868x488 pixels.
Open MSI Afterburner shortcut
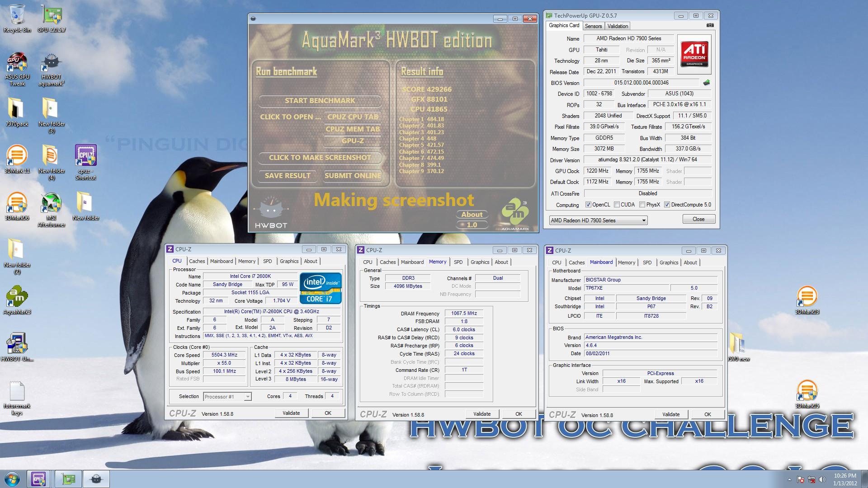click(52, 210)
